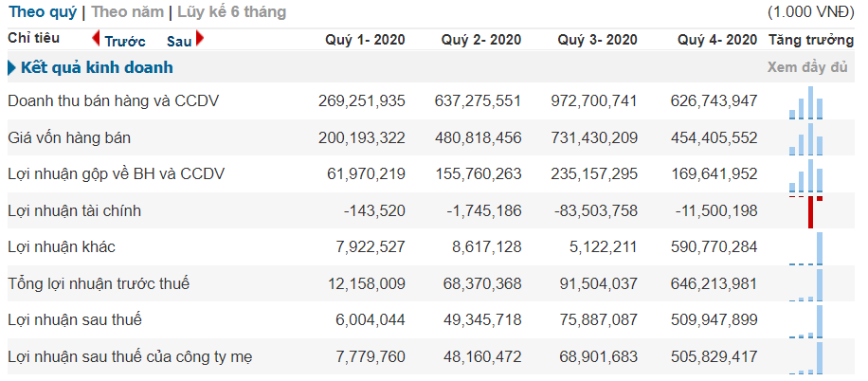Click the red right arrow beside Sau
The image size is (868, 381).
pos(200,40)
